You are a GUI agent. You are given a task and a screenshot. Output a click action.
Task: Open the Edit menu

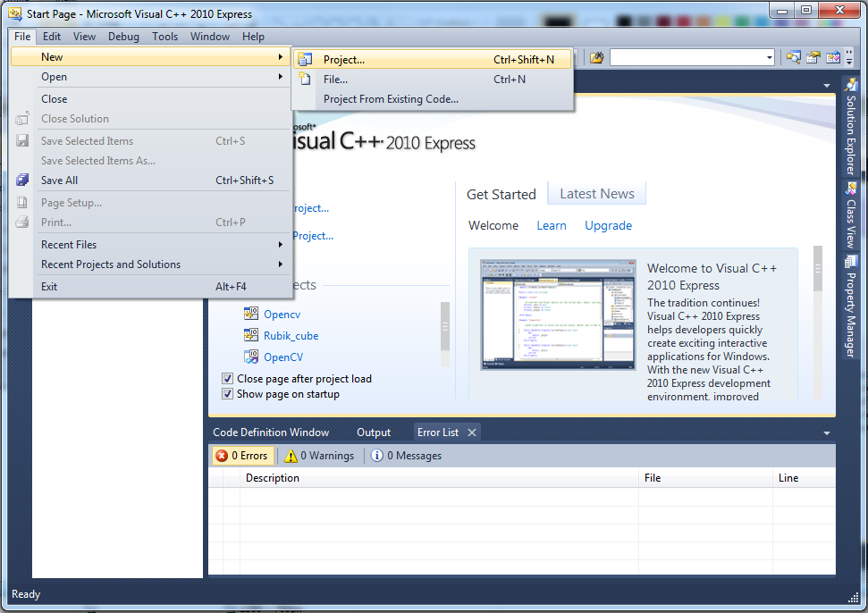52,37
